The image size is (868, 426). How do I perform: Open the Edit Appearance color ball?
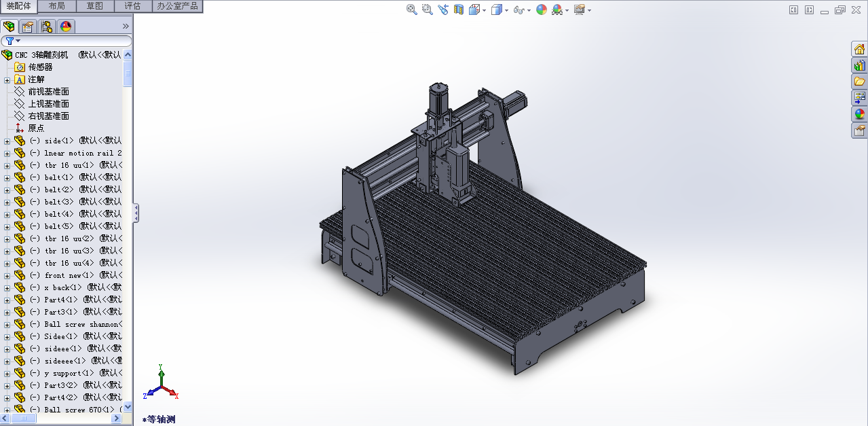[x=541, y=10]
